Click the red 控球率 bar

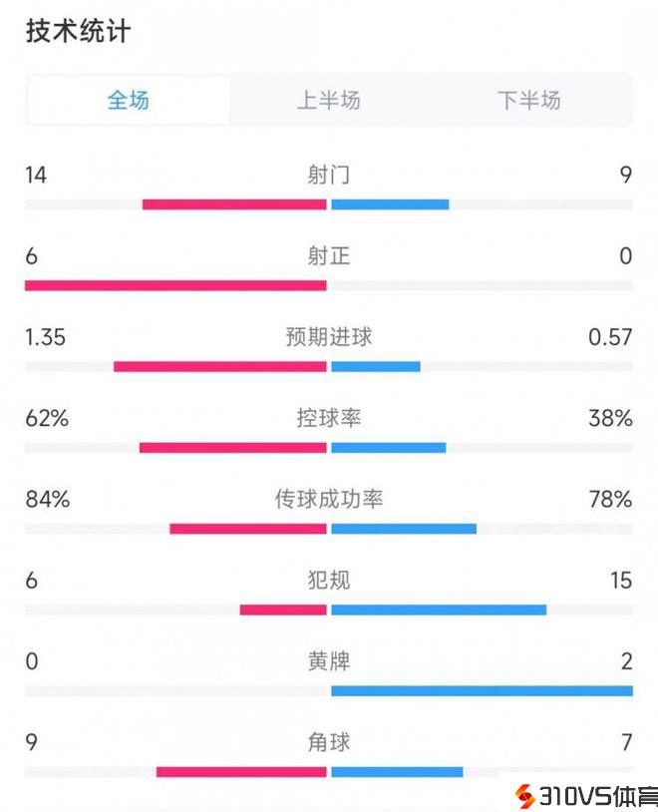pyautogui.click(x=233, y=448)
